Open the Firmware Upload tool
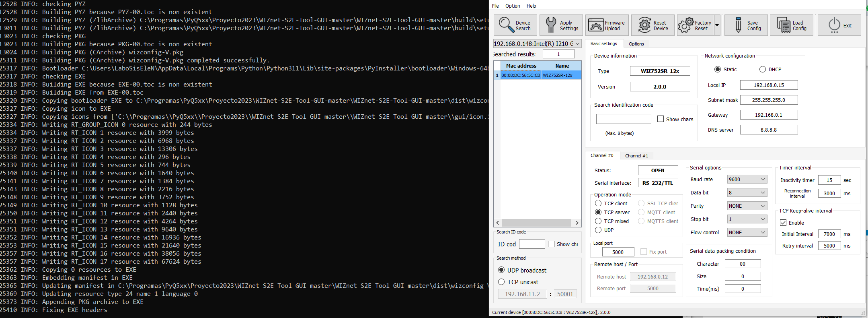Image resolution: width=868 pixels, height=318 pixels. (607, 25)
